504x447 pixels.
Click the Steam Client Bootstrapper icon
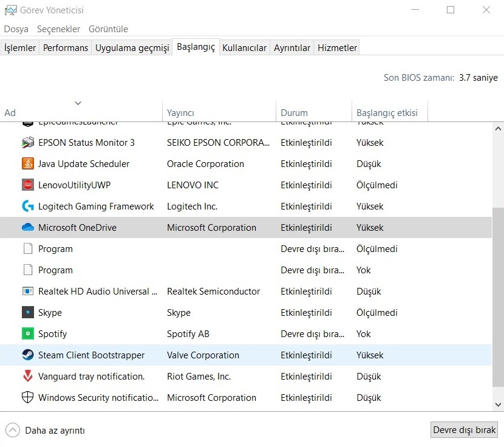click(x=28, y=355)
